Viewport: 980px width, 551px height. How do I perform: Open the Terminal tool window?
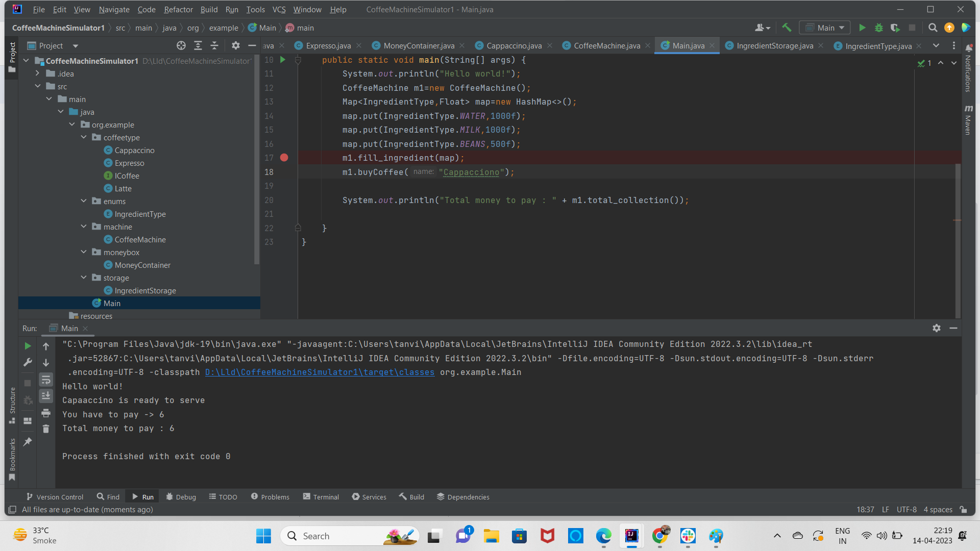[x=321, y=497]
